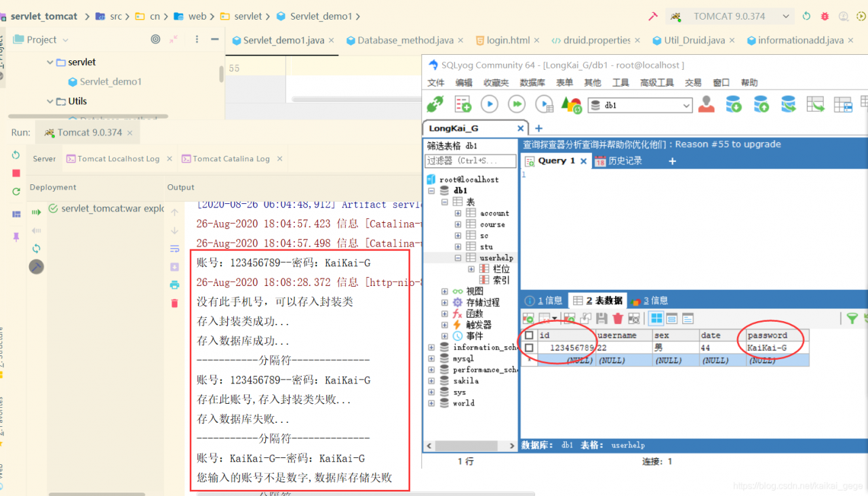Save table data changes with disk icon
Screen dimensions: 868x496
(x=602, y=318)
